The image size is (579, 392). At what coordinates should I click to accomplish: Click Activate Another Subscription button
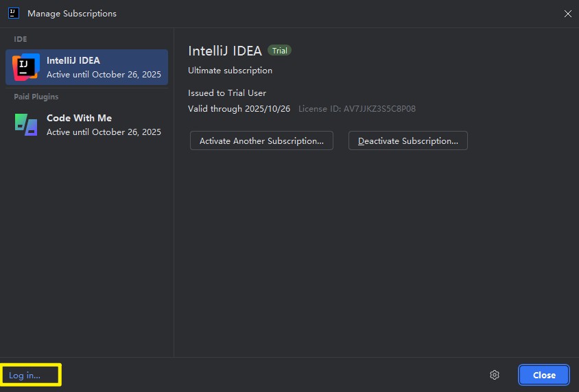(x=261, y=140)
